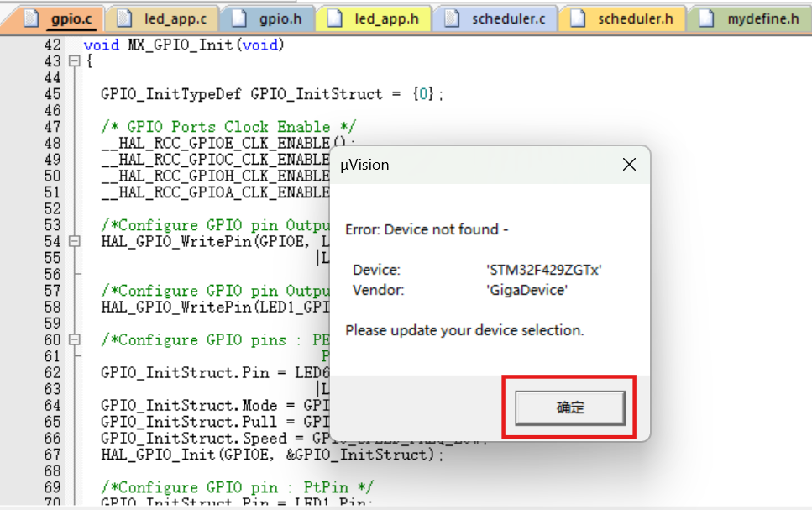Screen dimensions: 812x510
Task: Click the GPIO_InitStruct.Pull line
Action: tap(216, 422)
